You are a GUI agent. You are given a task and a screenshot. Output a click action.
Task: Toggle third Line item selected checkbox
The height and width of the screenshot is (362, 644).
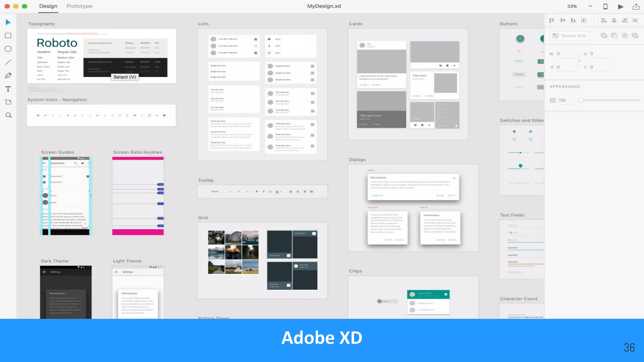point(255,53)
